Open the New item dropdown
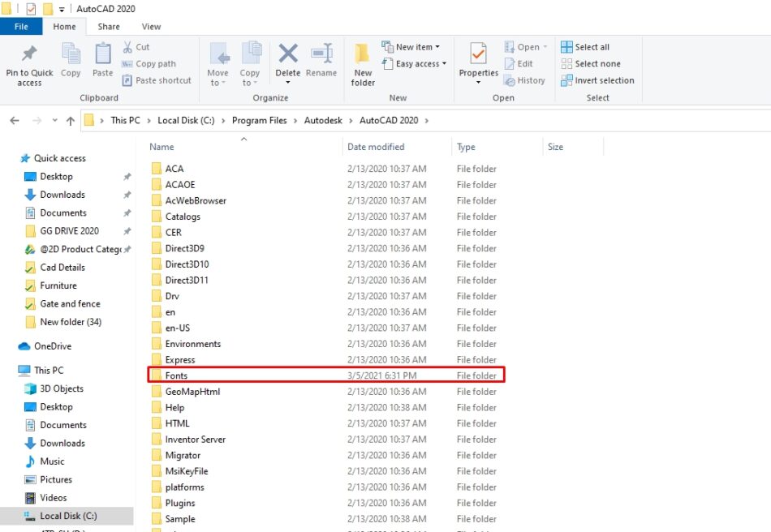771x532 pixels. pos(416,47)
